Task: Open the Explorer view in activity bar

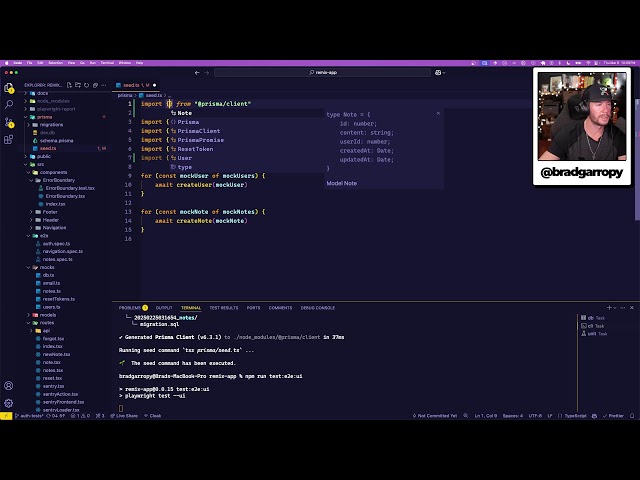Action: tap(9, 88)
